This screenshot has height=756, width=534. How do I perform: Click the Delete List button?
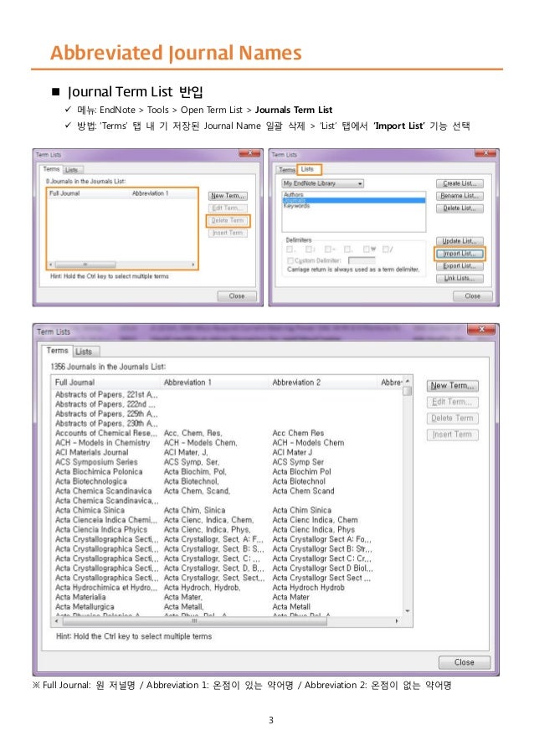click(x=460, y=208)
